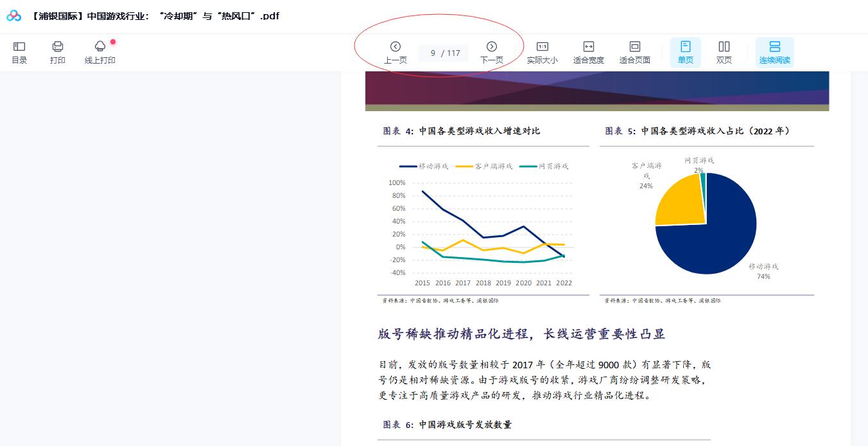Click inside the page number input field
Viewport: 868px width, 446px height.
click(443, 53)
